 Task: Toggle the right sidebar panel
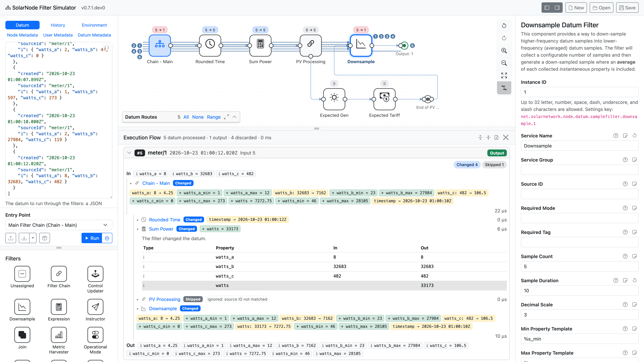click(557, 8)
